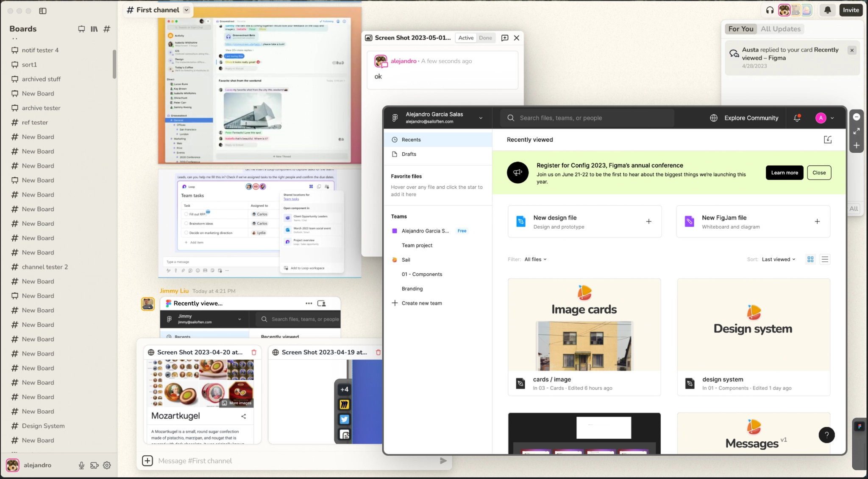Open the First channel dropdown
This screenshot has width=868, height=479.
(x=186, y=10)
